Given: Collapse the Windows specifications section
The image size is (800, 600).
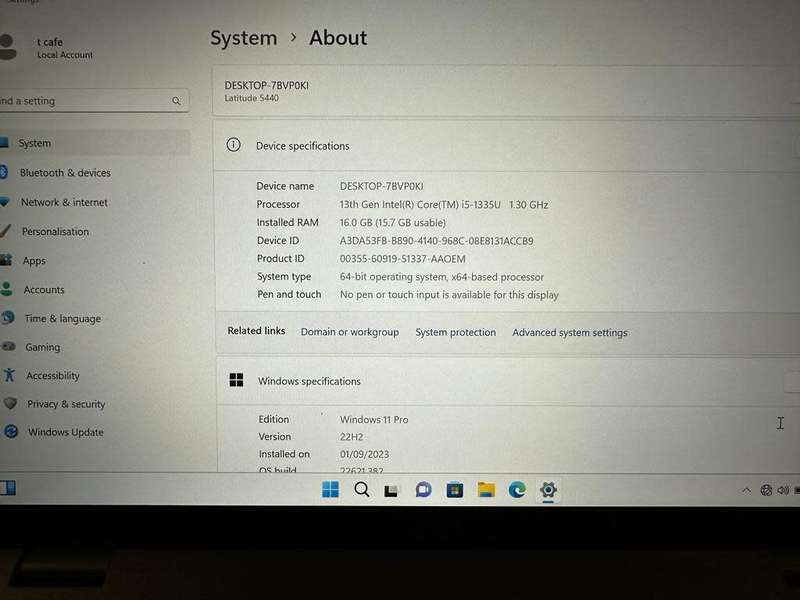Looking at the screenshot, I should pos(508,381).
